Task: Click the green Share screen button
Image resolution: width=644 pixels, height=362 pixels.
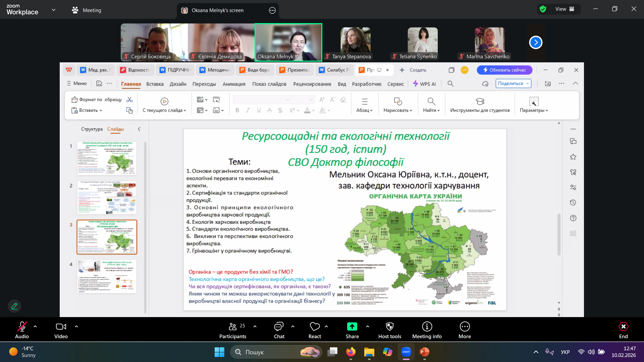Action: tap(352, 327)
